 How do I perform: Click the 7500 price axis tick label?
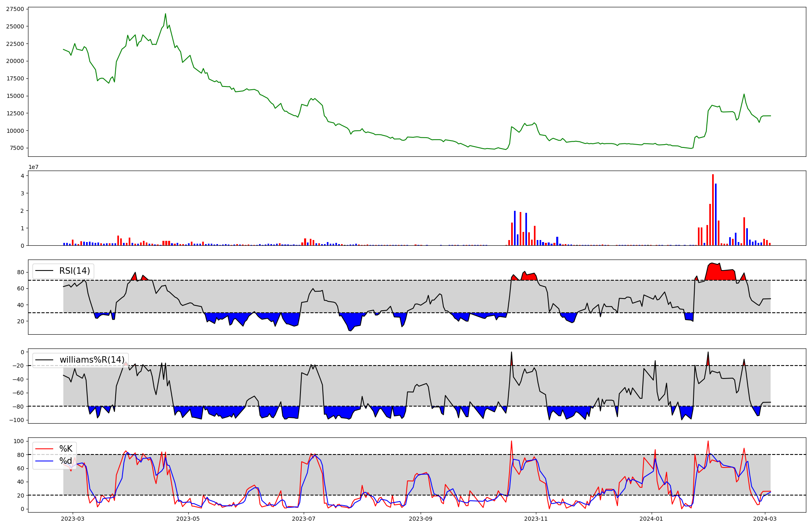[17, 148]
